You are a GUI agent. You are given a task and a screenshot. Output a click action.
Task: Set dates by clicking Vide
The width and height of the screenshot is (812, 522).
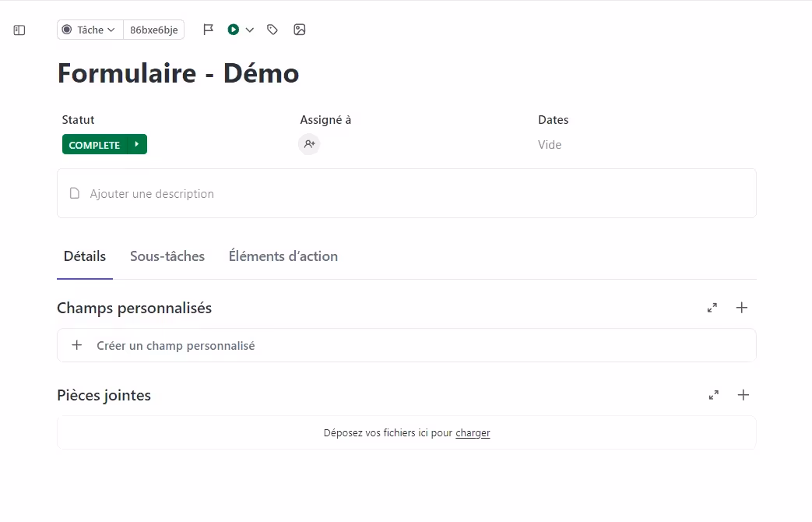click(x=550, y=145)
